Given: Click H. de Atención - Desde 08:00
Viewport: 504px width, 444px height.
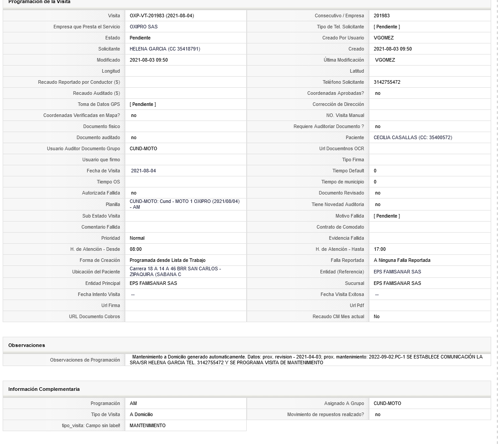Looking at the screenshot, I should coord(136,249).
